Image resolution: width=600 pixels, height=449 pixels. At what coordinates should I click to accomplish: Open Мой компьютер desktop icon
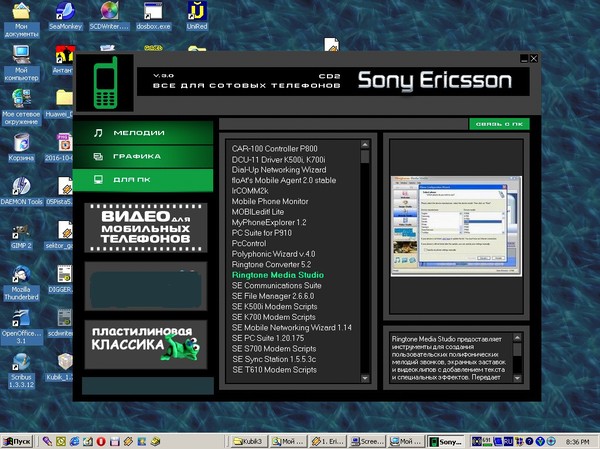click(21, 63)
